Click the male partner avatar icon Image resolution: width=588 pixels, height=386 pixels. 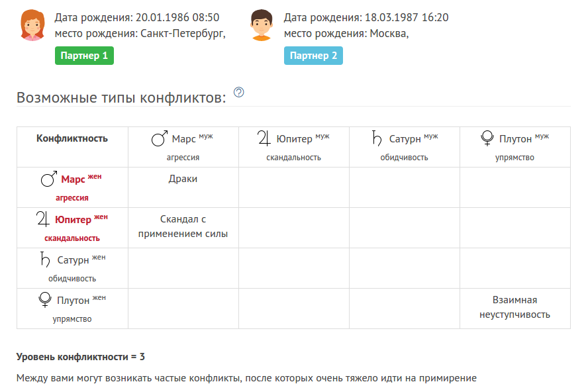coord(262,25)
